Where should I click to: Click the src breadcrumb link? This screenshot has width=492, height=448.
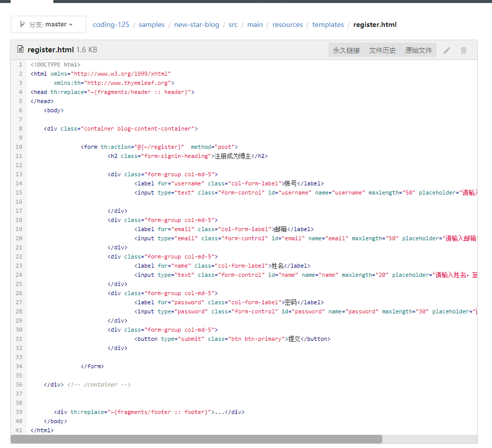[233, 24]
